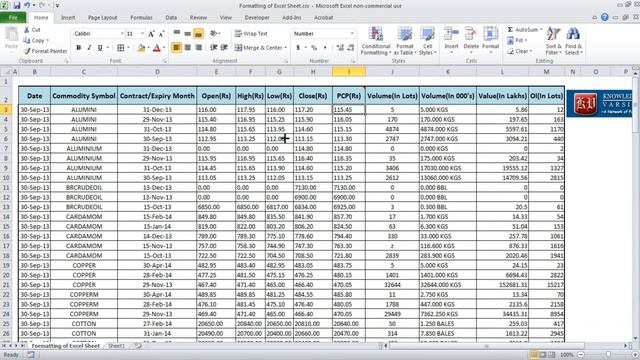Switch to Developer tab
Screen dimensions: 640x360
click(x=257, y=18)
